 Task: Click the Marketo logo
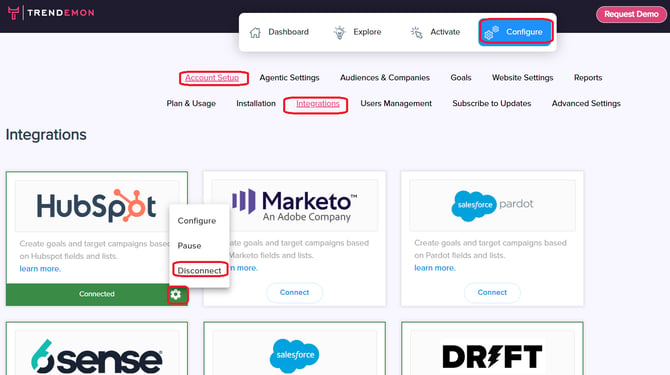[294, 205]
